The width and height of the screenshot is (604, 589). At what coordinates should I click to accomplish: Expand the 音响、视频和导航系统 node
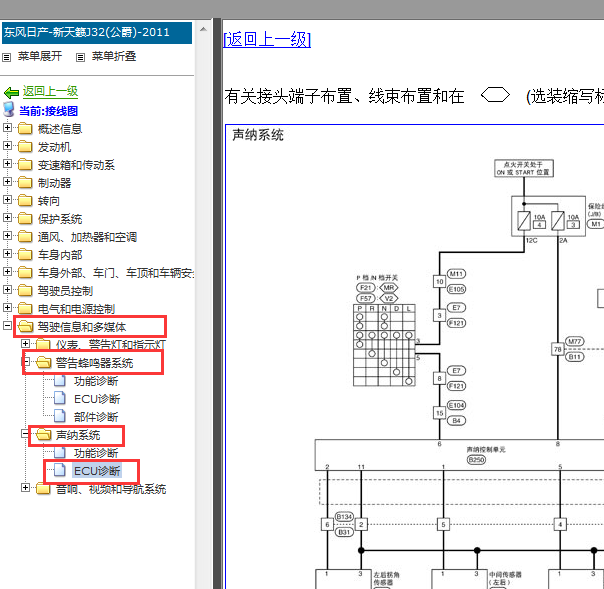click(x=25, y=488)
